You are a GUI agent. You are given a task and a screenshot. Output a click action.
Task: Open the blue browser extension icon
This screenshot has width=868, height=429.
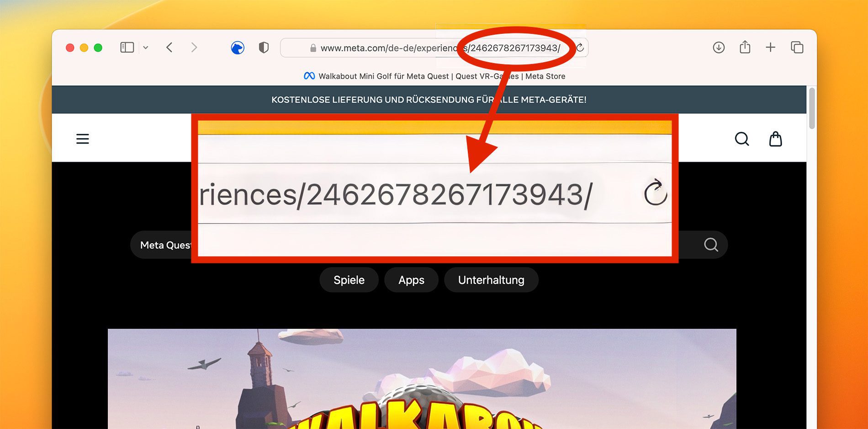tap(238, 48)
